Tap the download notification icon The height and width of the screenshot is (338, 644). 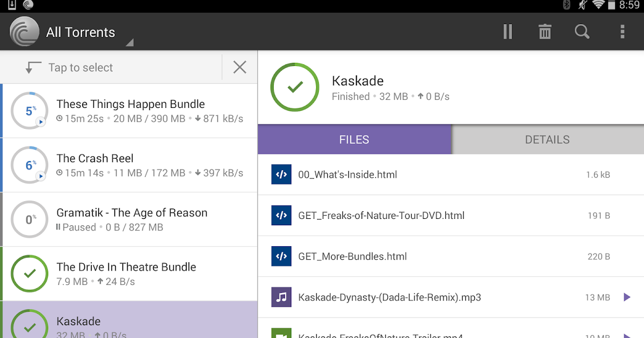(12, 5)
